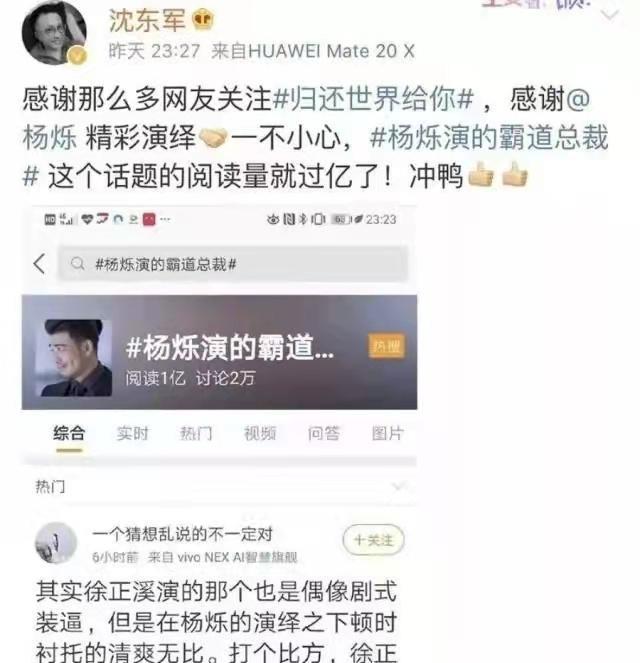Expand the 热门 sort dropdown chevron
640x663 pixels.
click(398, 487)
